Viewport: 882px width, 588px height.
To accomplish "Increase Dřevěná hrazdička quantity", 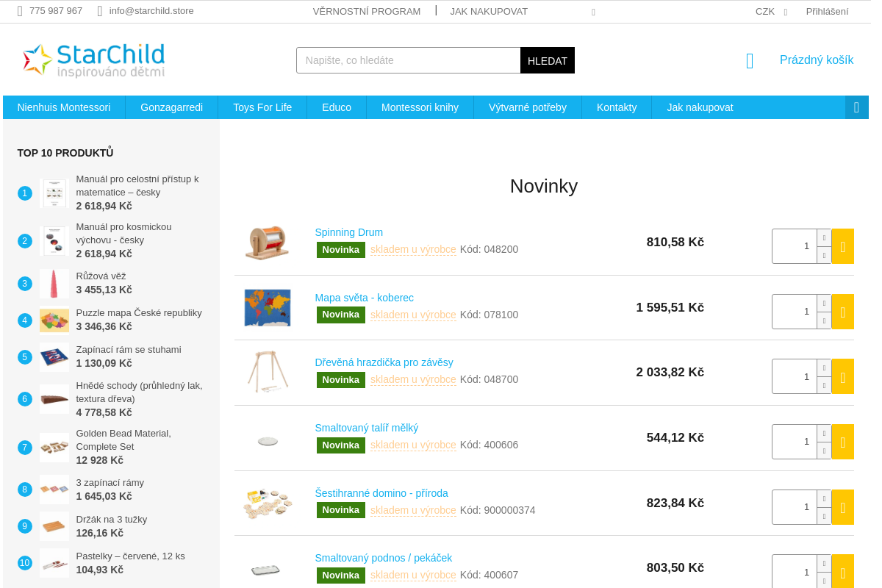I will point(824,367).
